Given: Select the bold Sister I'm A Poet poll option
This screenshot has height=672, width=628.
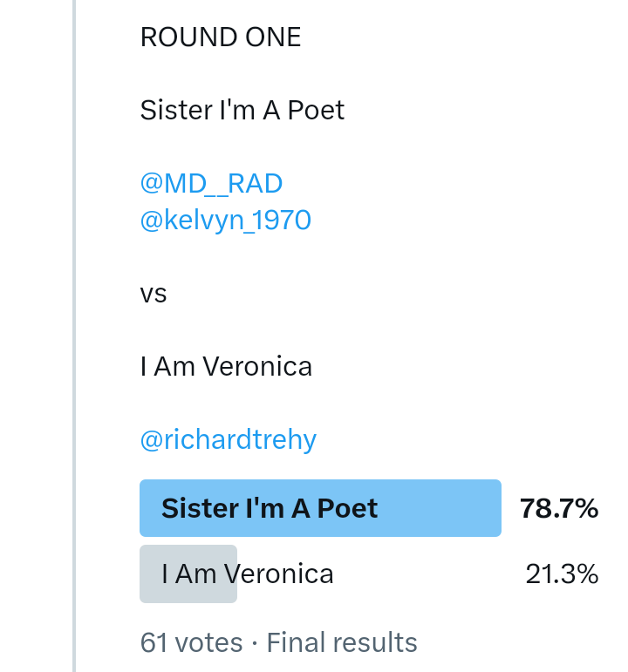Looking at the screenshot, I should click(270, 508).
